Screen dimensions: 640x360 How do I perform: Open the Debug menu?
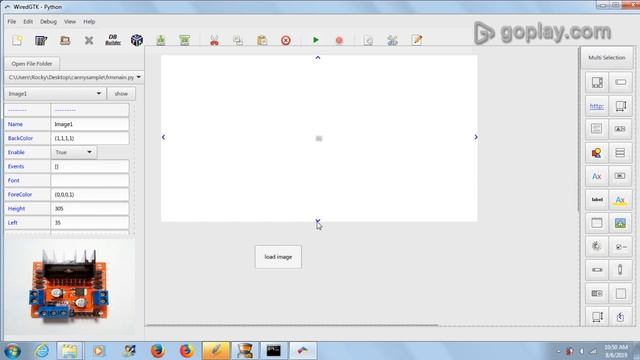click(48, 22)
